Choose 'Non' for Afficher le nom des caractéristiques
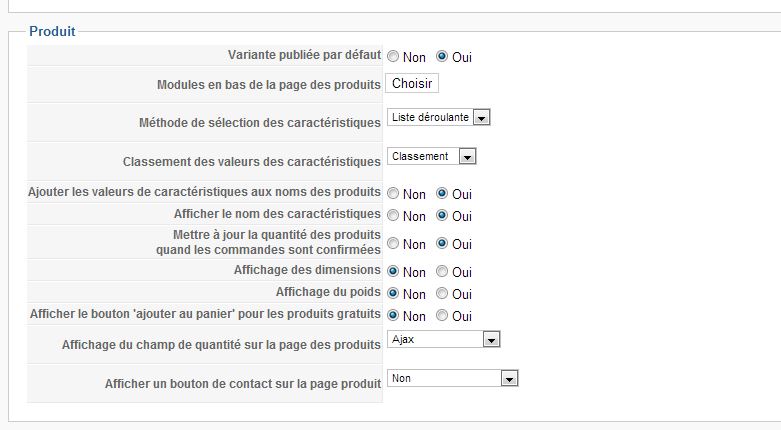The height and width of the screenshot is (430, 781). [x=393, y=215]
